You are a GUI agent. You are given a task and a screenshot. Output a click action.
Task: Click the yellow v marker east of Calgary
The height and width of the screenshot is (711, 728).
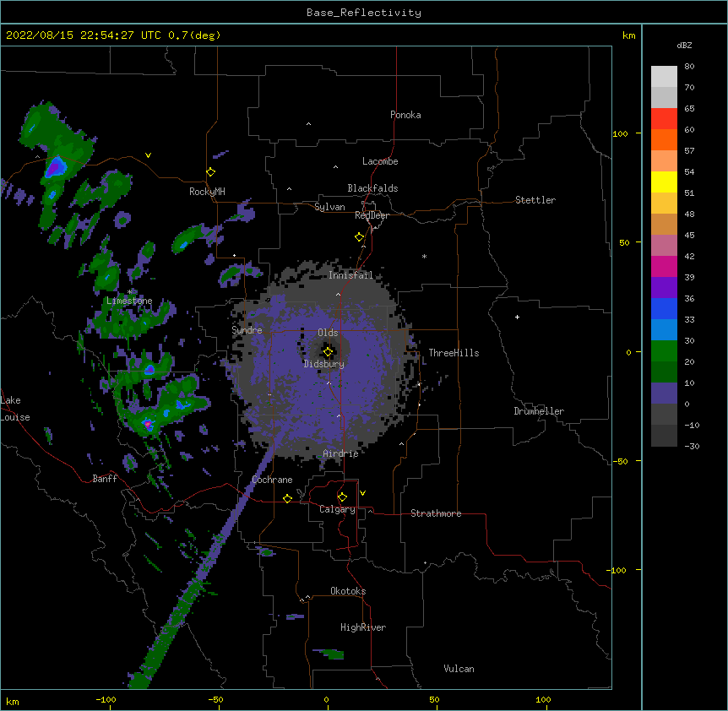362,493
